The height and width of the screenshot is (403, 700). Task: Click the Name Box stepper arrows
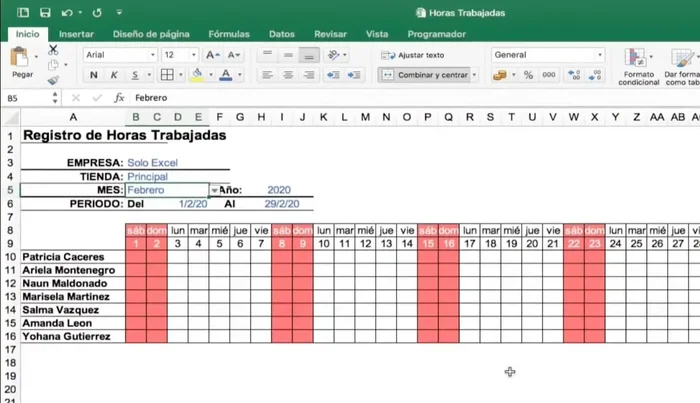tap(55, 98)
